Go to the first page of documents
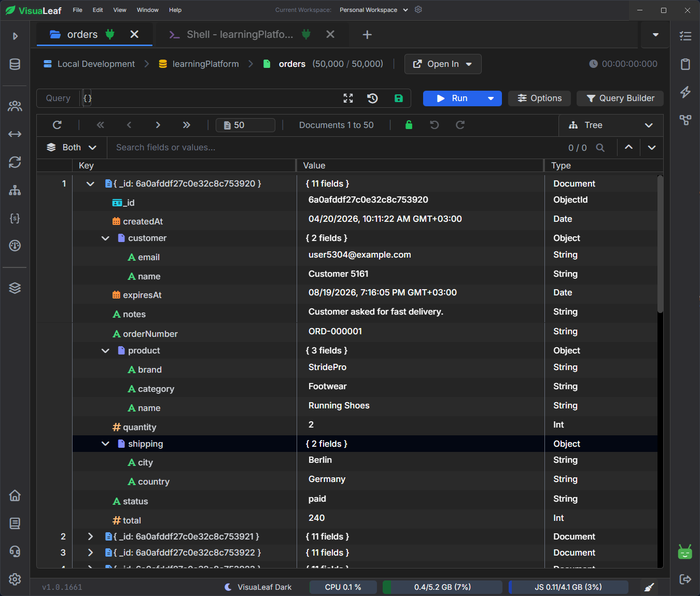Image resolution: width=700 pixels, height=596 pixels. 101,125
